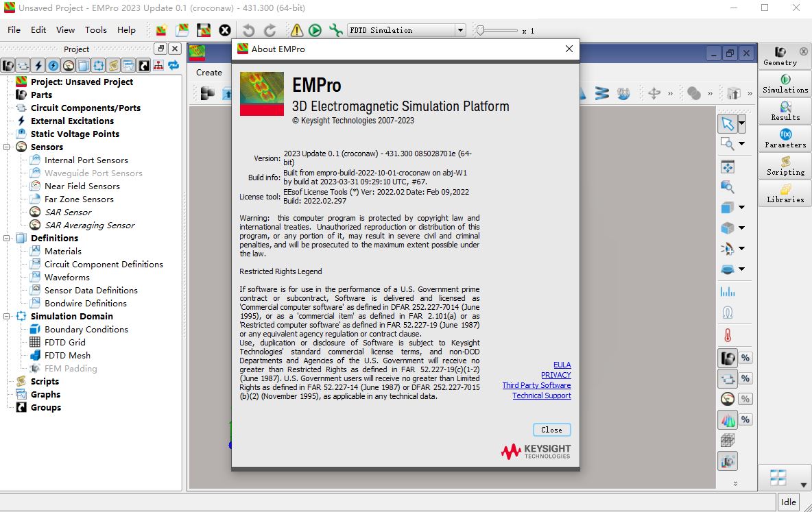Run the FDTD simulation with the play icon
Image resolution: width=812 pixels, height=512 pixels.
pyautogui.click(x=315, y=29)
